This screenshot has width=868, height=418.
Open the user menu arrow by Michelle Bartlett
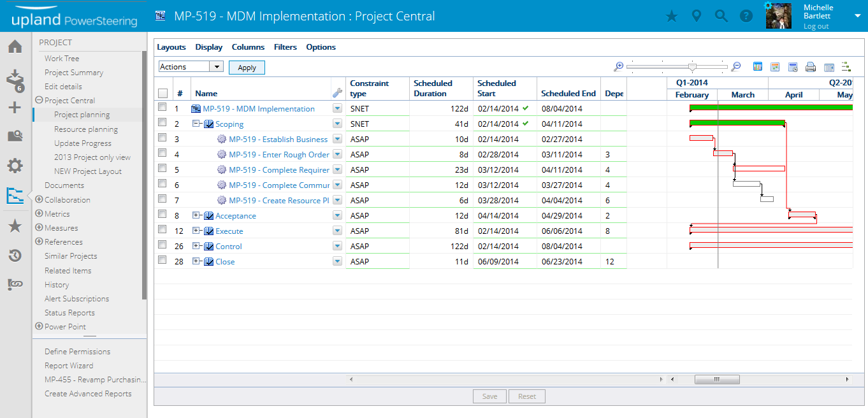857,16
